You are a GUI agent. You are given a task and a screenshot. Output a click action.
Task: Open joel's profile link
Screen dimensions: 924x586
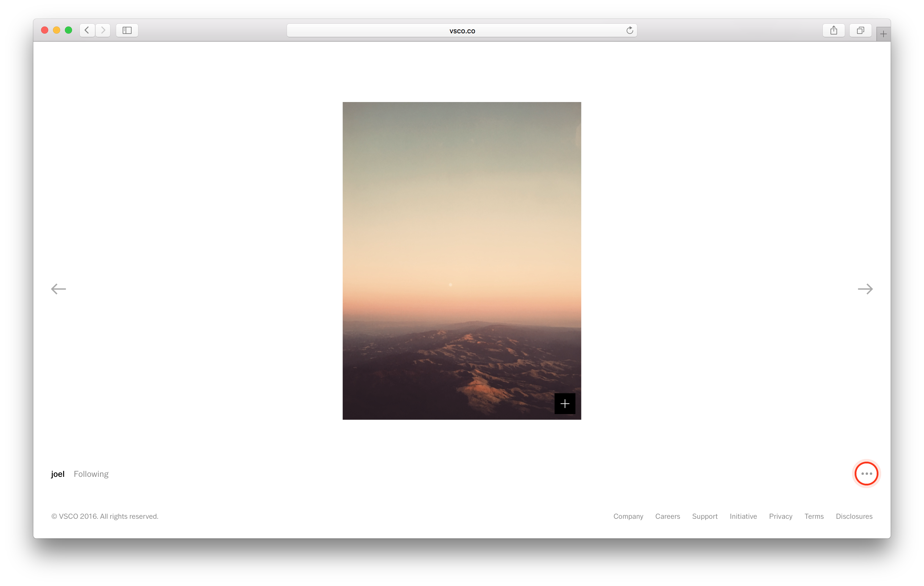point(57,474)
